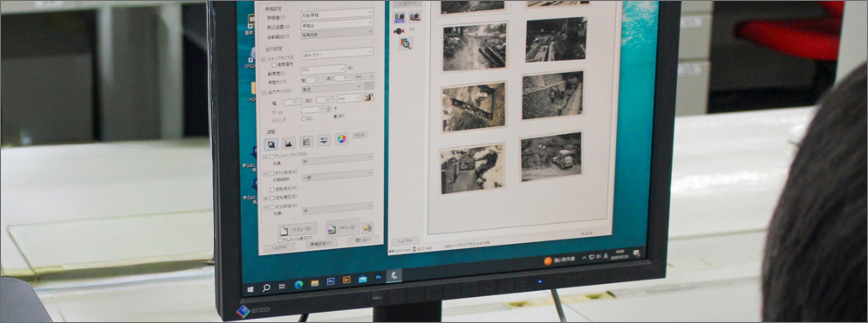This screenshot has width=868, height=323.
Task: Open the color palette hexagon tool
Action: [342, 139]
